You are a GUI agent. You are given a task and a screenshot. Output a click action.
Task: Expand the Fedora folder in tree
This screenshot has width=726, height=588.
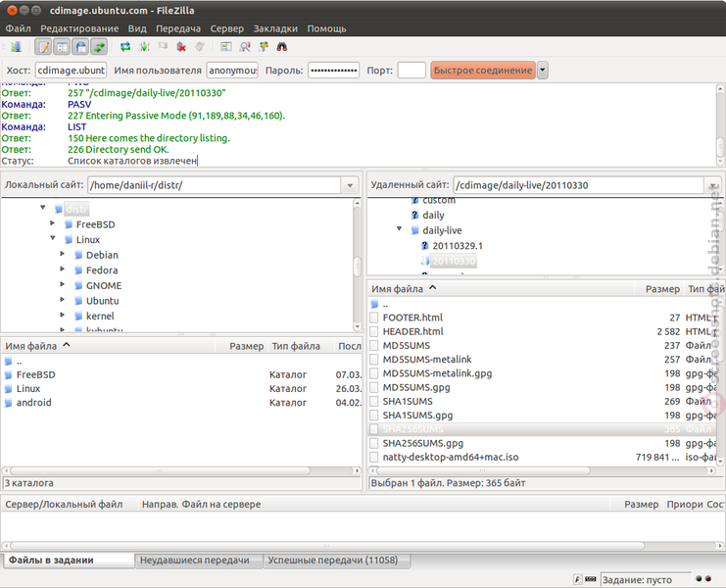[62, 269]
